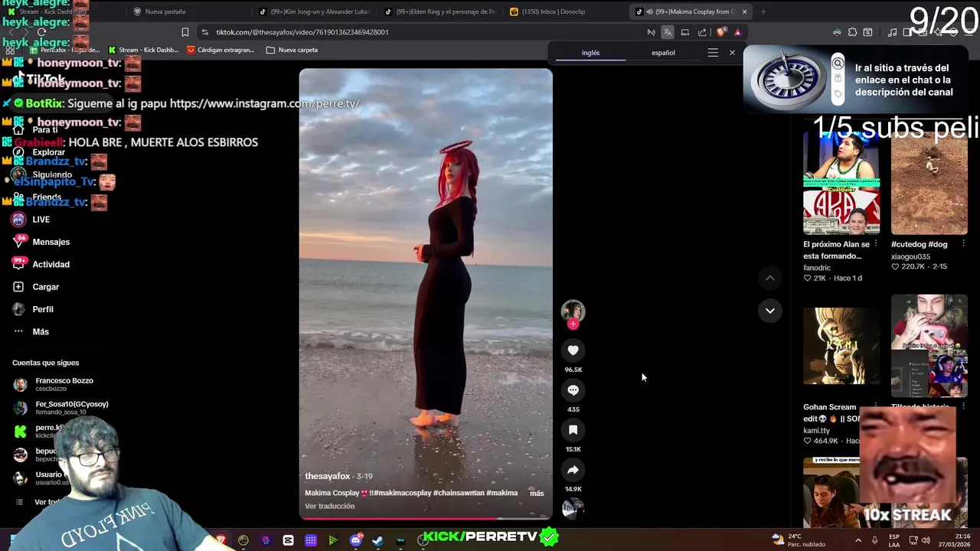Image resolution: width=980 pixels, height=551 pixels.
Task: Click thesayafox username on video
Action: click(x=328, y=476)
